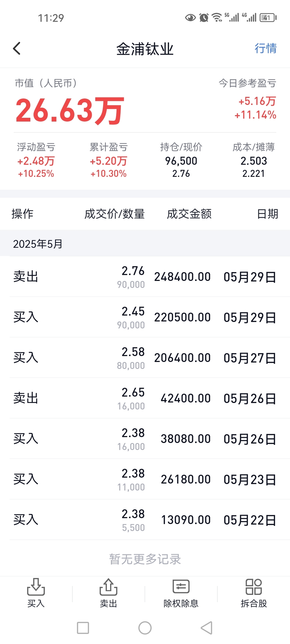Tap the Android recent apps square button
290x644 pixels.
click(83, 628)
